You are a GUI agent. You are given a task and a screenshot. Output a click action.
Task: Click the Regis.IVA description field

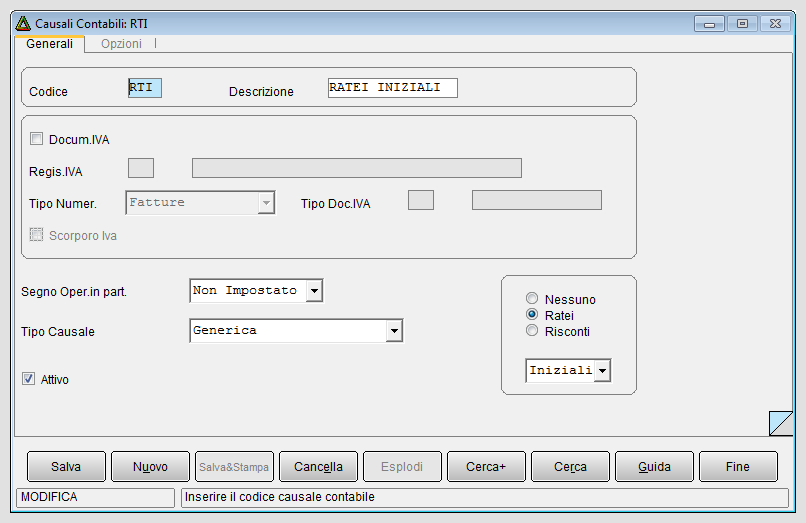coord(357,168)
